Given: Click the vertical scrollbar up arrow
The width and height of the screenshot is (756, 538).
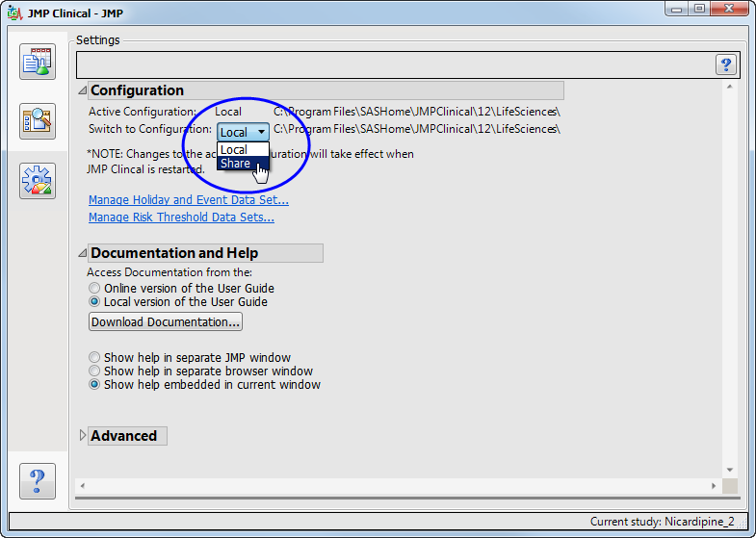Looking at the screenshot, I should pos(729,87).
